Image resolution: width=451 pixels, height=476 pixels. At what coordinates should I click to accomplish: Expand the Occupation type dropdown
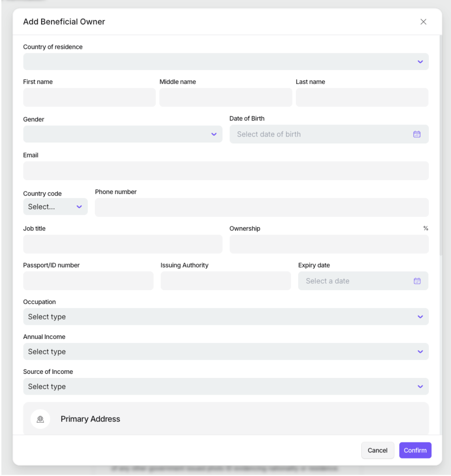226,317
